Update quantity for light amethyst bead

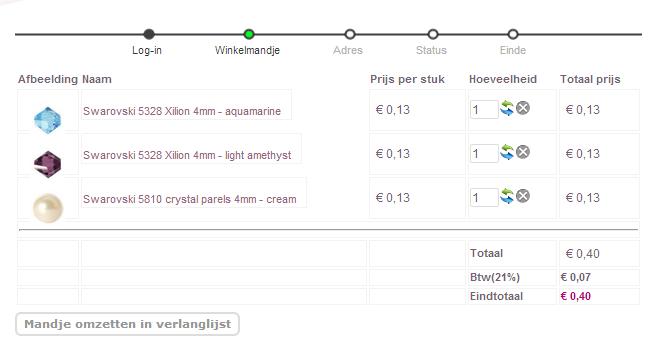[x=507, y=153]
